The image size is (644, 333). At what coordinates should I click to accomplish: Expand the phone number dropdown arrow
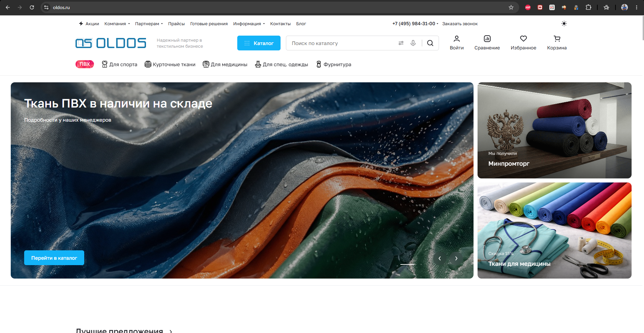437,24
